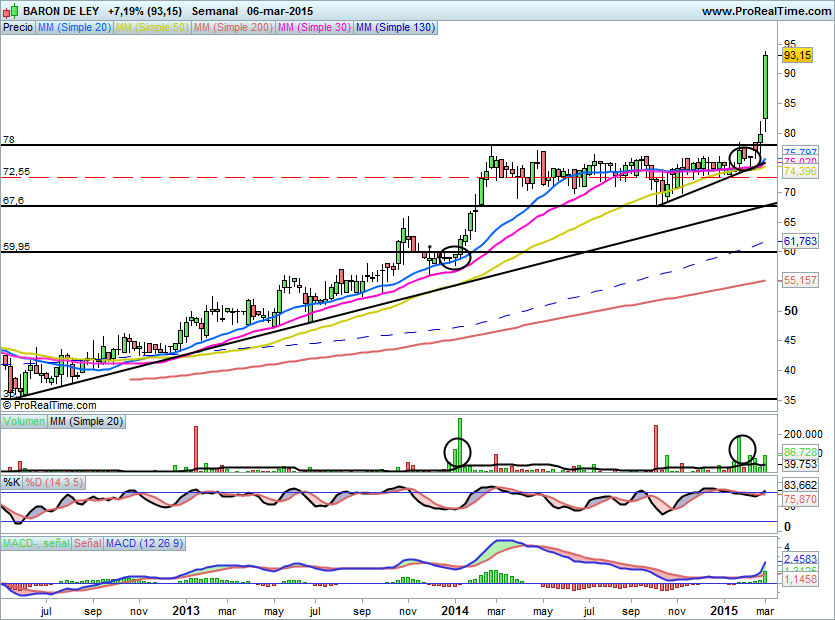Screen dimensions: 835x620
Task: Open the %K stochastic label
Action: (12, 483)
